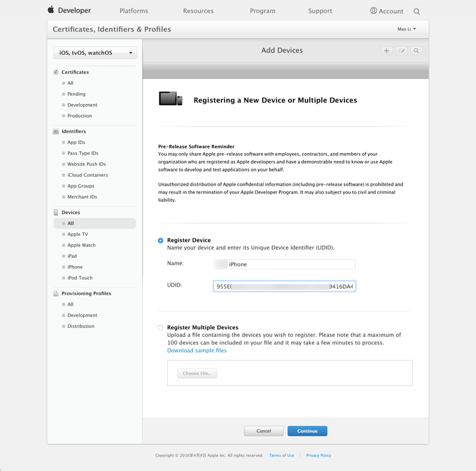Click the plus icon to add device
The image size is (476, 471).
[386, 51]
